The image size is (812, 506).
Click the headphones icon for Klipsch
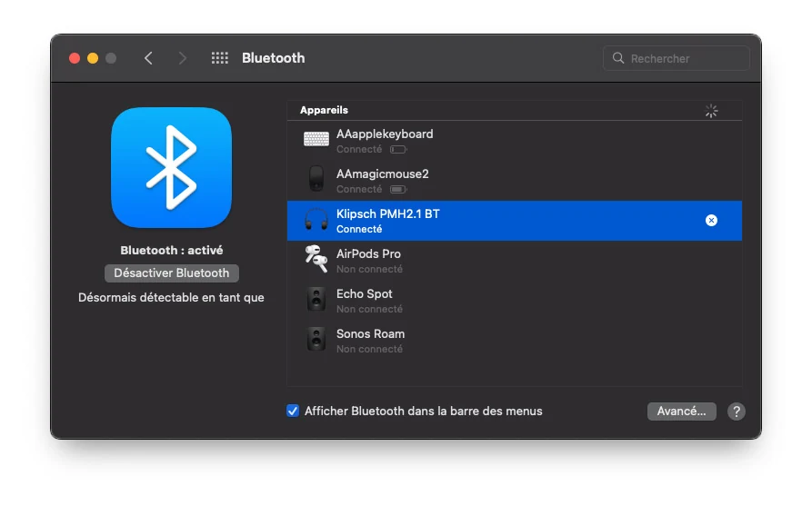point(316,219)
